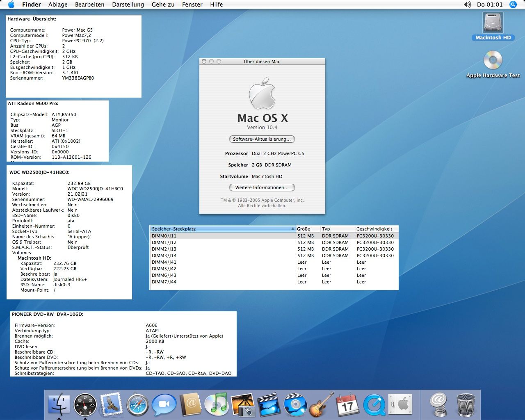This screenshot has height=420, width=525.
Task: Click the @ website spring icon in Dock
Action: (438, 404)
